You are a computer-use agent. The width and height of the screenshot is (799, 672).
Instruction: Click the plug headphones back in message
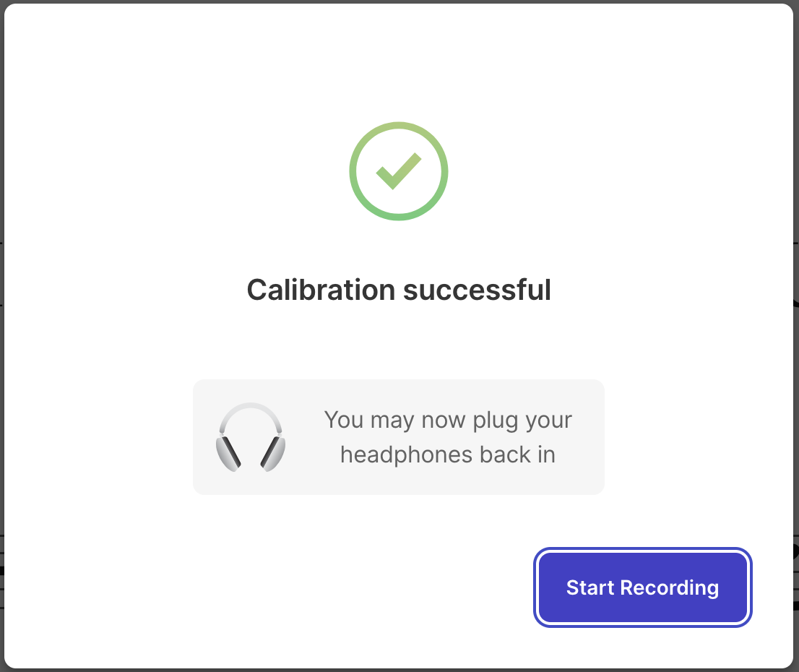coord(448,437)
